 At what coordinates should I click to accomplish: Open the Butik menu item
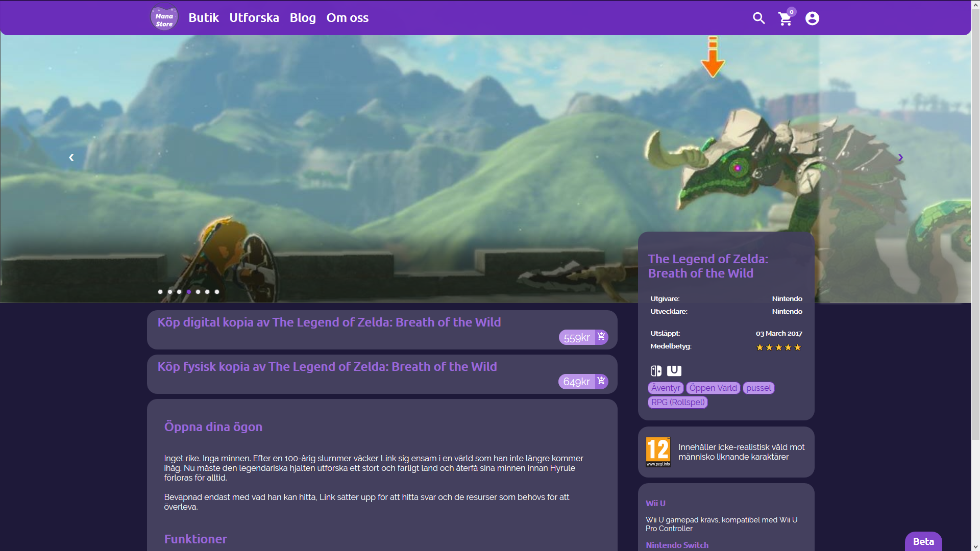[x=203, y=18]
